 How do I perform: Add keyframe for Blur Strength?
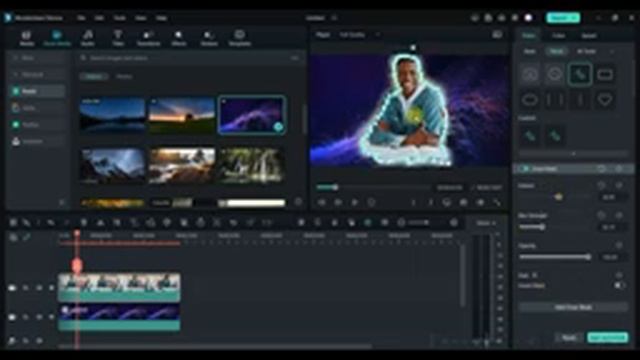[x=619, y=215]
